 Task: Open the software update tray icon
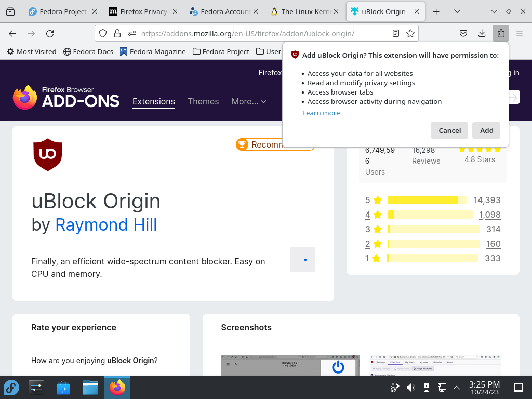tap(395, 388)
